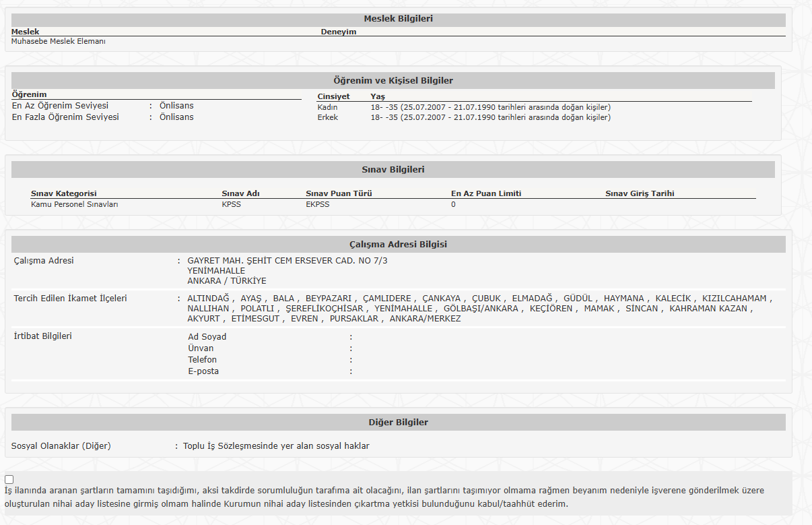Click the Deneyim column heading
Screen dimensions: 812x525
tap(338, 32)
